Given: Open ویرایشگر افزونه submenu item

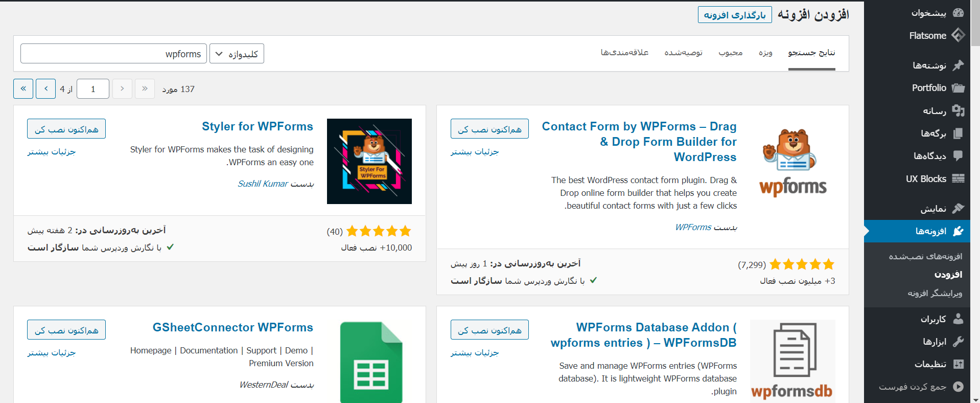Looking at the screenshot, I should (x=935, y=293).
